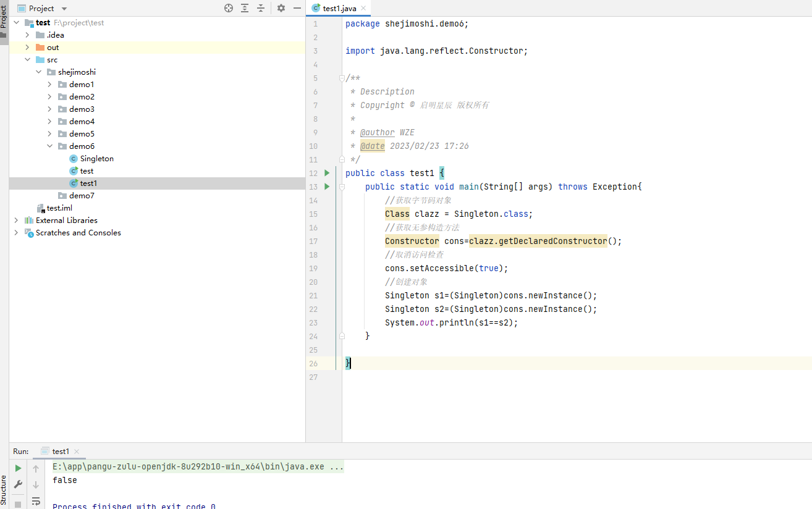Click Expand All in Project panel

[245, 8]
